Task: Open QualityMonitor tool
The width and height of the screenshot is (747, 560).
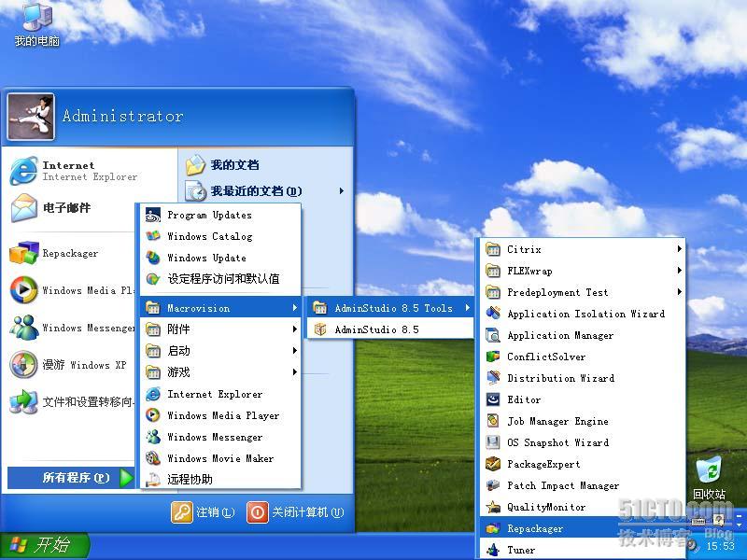Action: (x=546, y=507)
